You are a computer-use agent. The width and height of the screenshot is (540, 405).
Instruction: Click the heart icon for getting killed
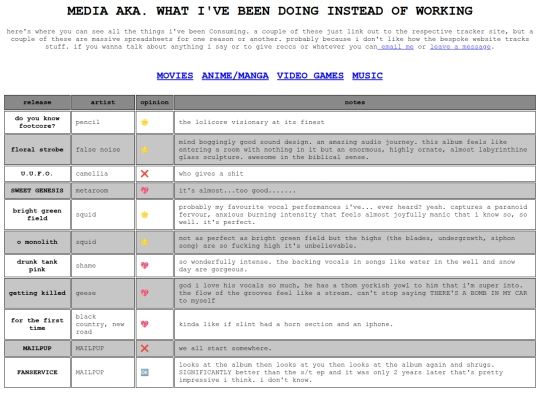click(x=145, y=293)
